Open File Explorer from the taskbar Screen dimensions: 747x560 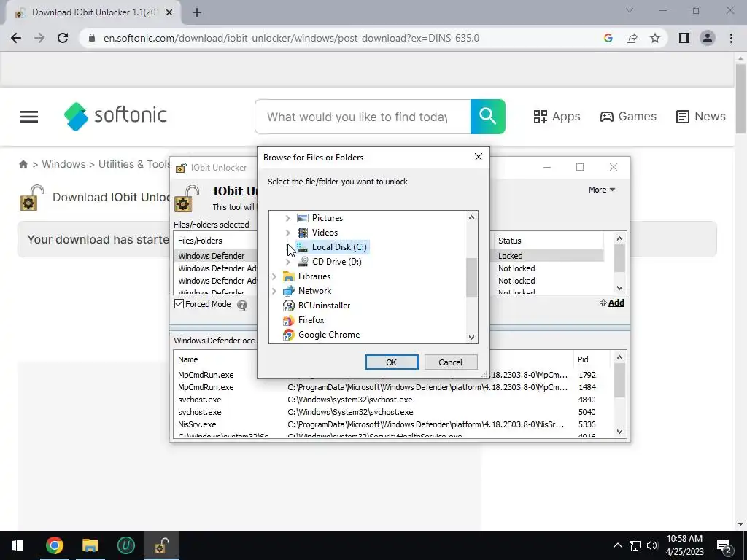click(90, 545)
